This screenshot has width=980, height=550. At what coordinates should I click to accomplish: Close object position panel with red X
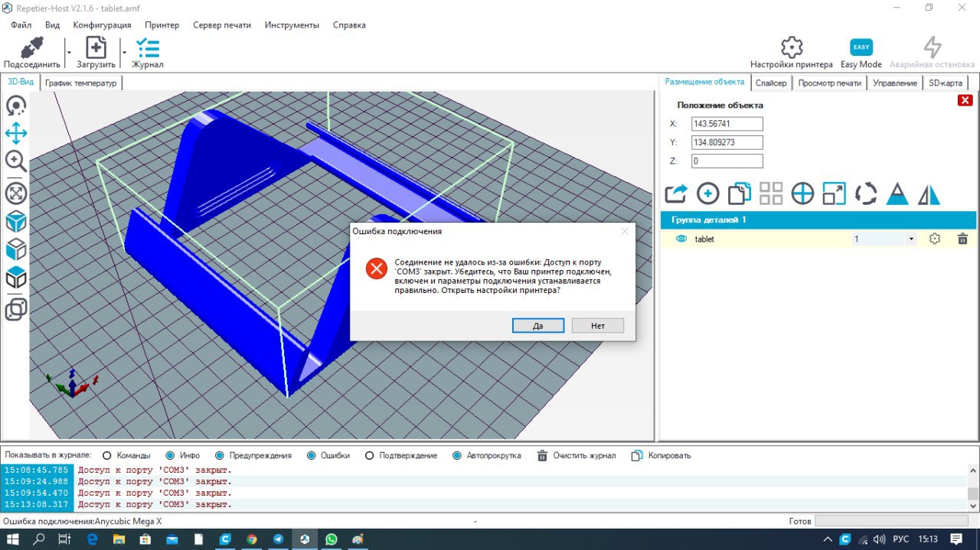pyautogui.click(x=965, y=100)
